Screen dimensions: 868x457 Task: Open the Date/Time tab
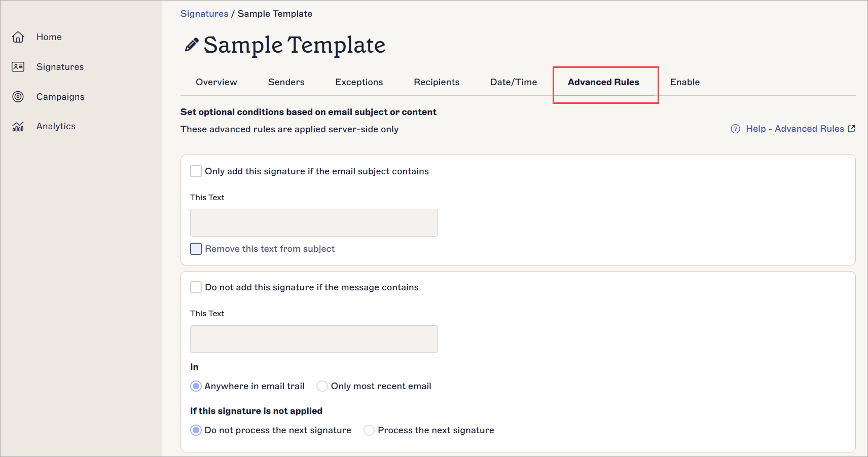[513, 82]
